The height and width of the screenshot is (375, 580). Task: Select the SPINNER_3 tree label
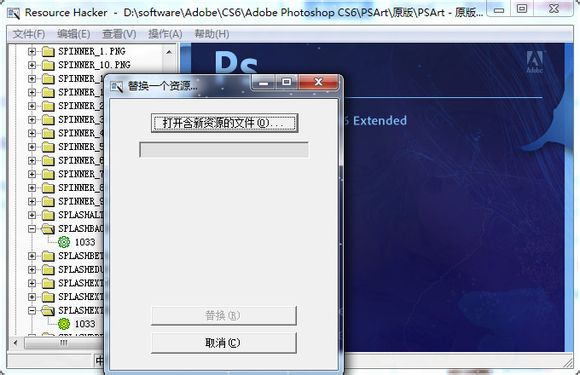81,120
